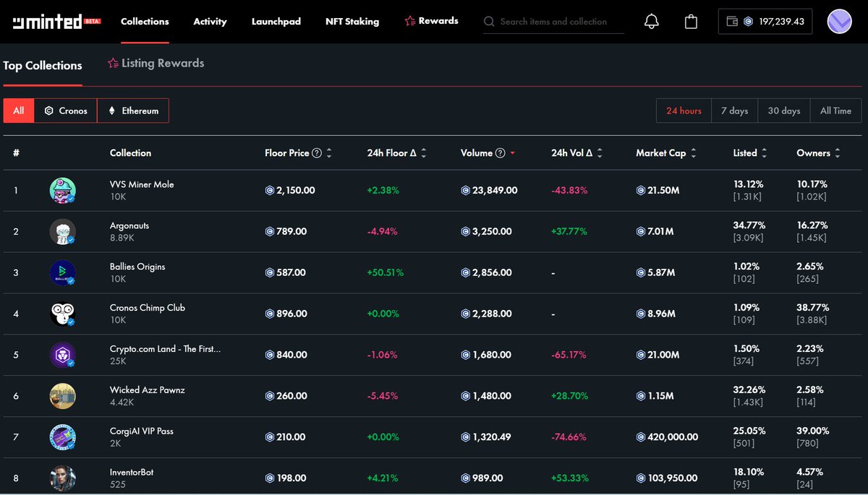Open the notifications bell

coord(651,22)
